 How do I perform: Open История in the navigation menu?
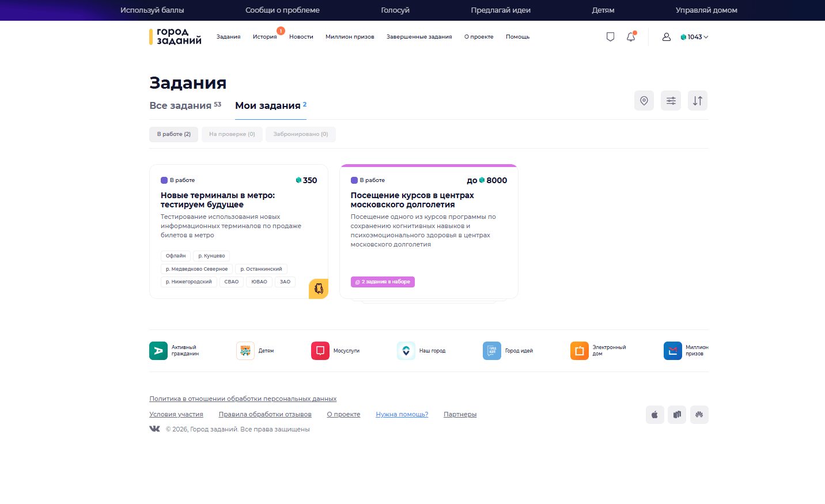(265, 37)
